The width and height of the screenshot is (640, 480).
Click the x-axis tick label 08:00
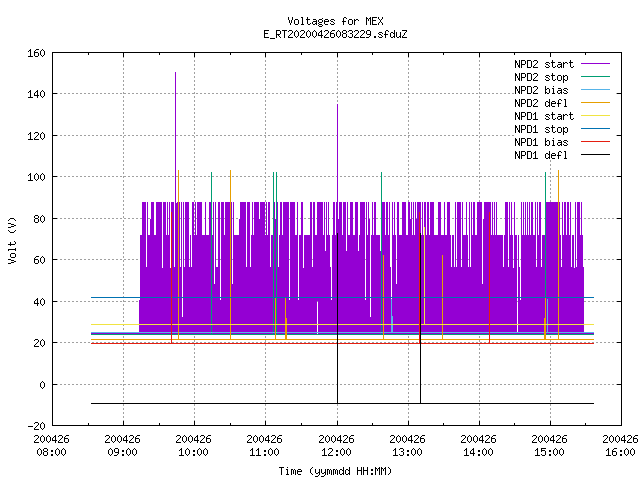pyautogui.click(x=51, y=452)
